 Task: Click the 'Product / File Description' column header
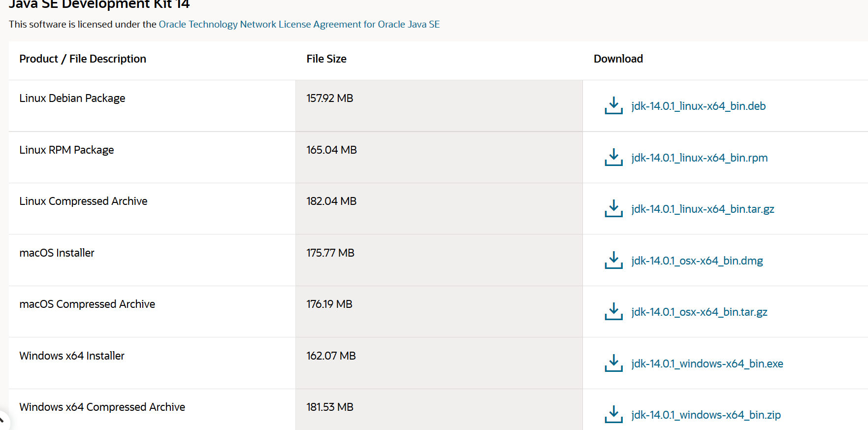pyautogui.click(x=83, y=59)
